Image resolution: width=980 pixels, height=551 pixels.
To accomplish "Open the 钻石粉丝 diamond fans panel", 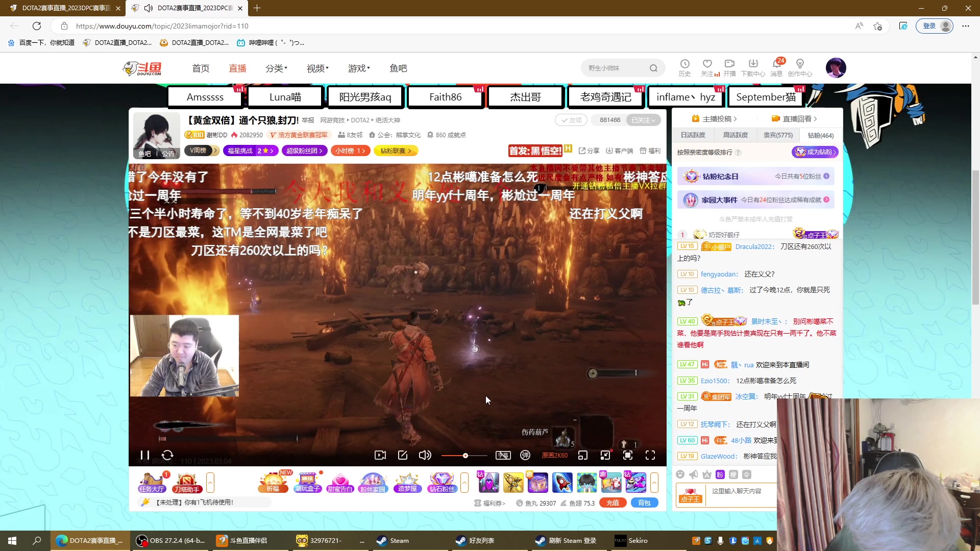I will [x=442, y=482].
